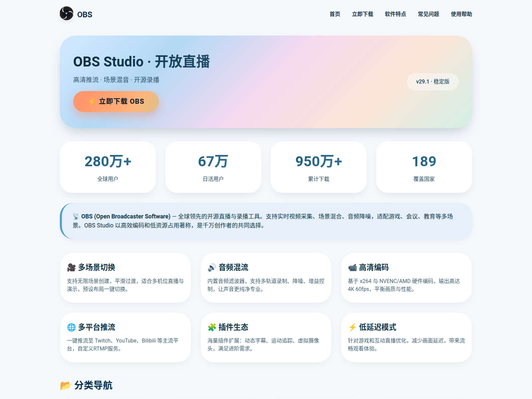The width and height of the screenshot is (532, 399).
Task: Click the folder icon beside 分类导航
Action: 66,385
